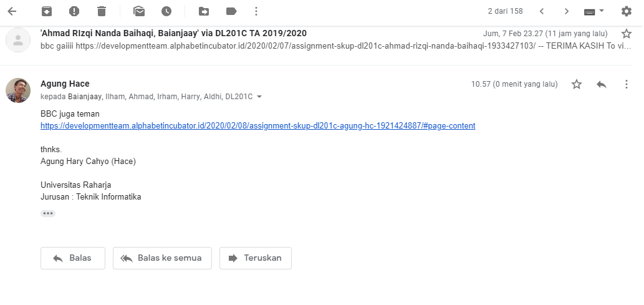The image size is (644, 305).
Task: Click the recipients line starting 'kepada Baianjaay'
Action: click(147, 97)
